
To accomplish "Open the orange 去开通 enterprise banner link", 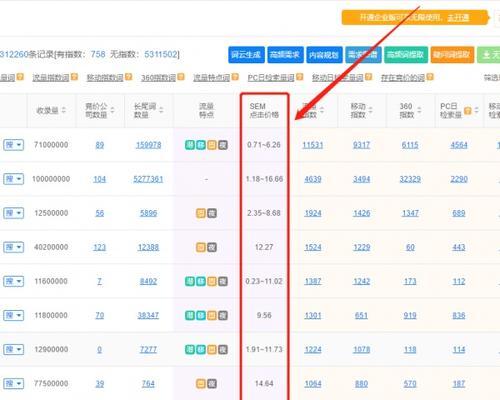I will coord(458,17).
